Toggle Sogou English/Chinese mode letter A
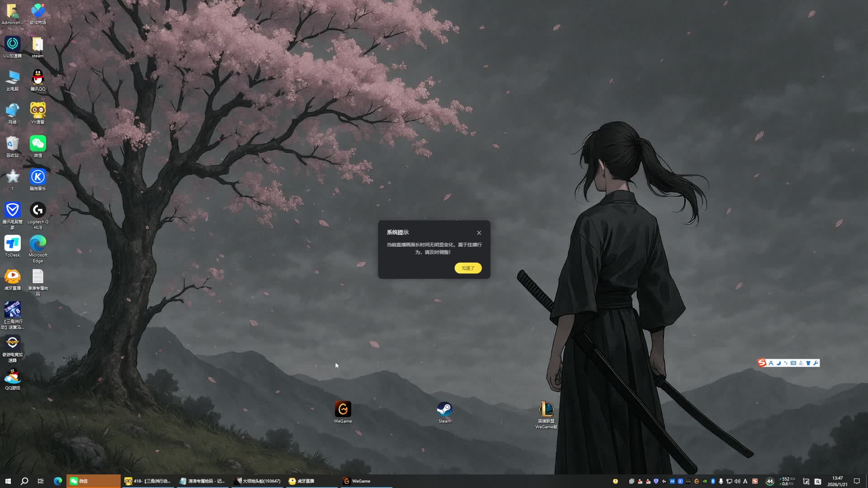The image size is (868, 488). pyautogui.click(x=771, y=363)
